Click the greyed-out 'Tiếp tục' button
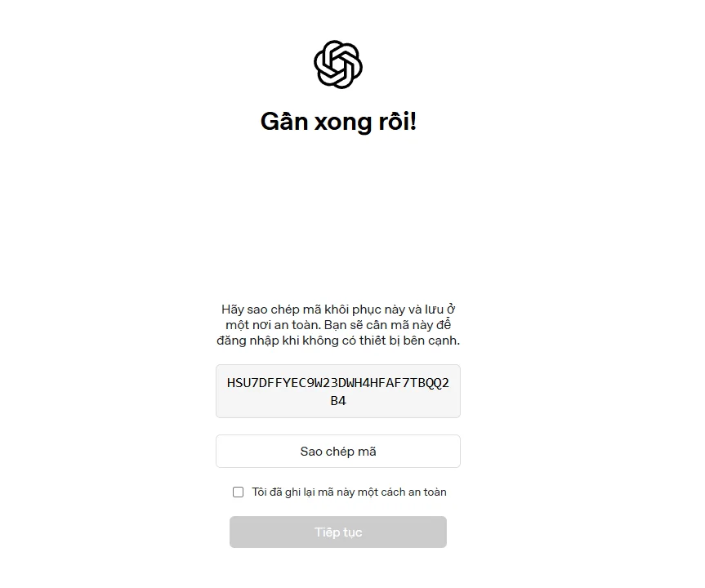 pos(338,532)
